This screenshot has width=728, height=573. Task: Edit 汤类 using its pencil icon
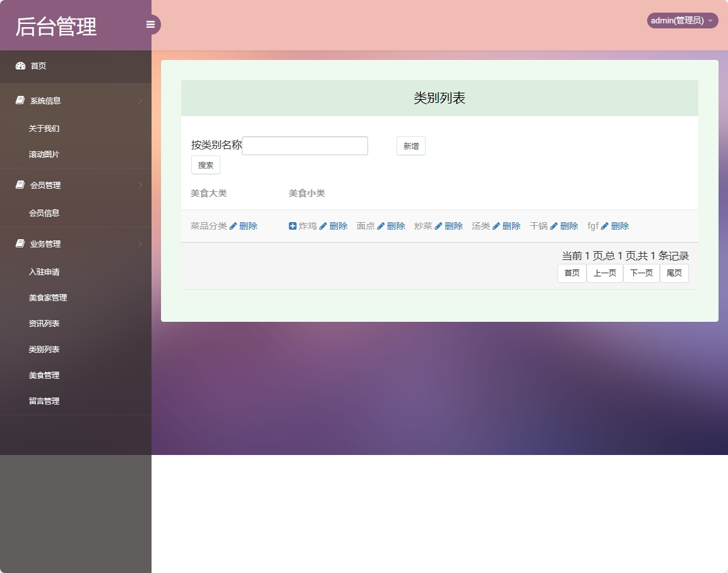click(496, 226)
